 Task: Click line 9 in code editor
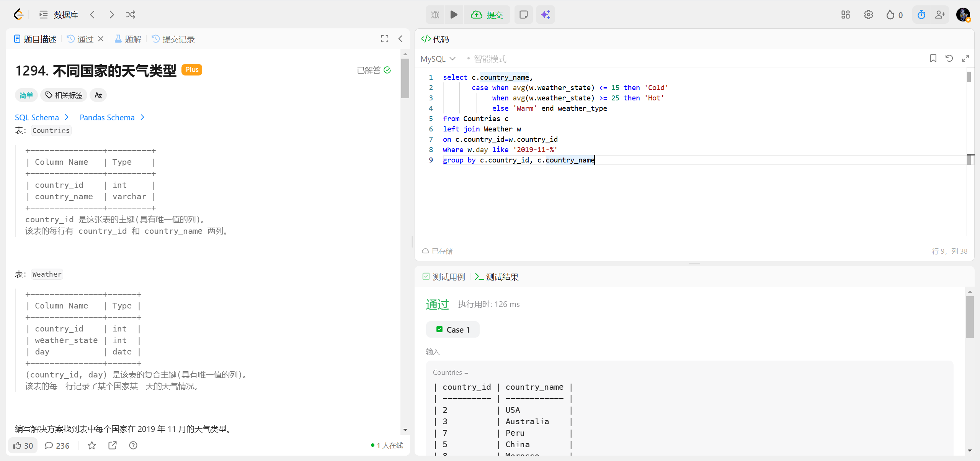click(518, 160)
